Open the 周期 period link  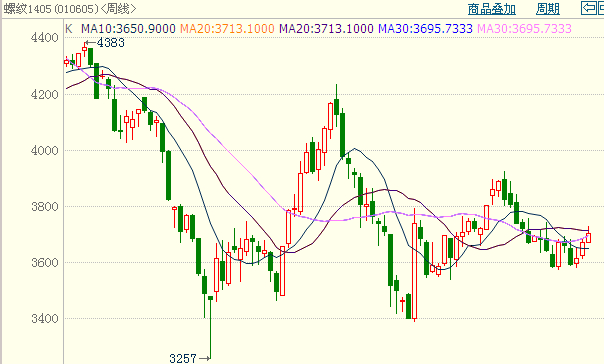[548, 9]
